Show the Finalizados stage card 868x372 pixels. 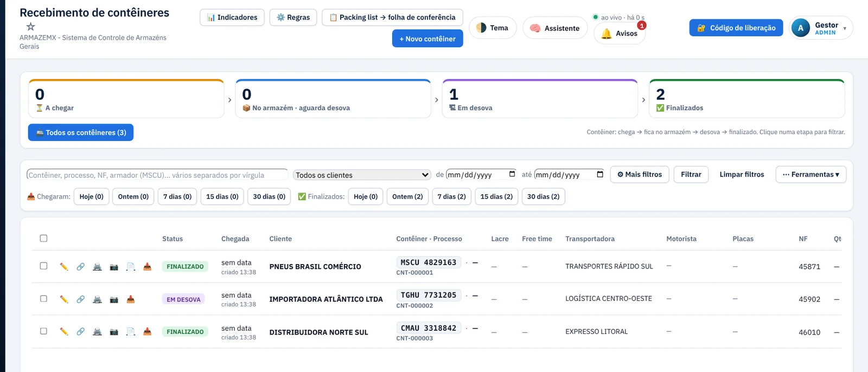point(746,99)
